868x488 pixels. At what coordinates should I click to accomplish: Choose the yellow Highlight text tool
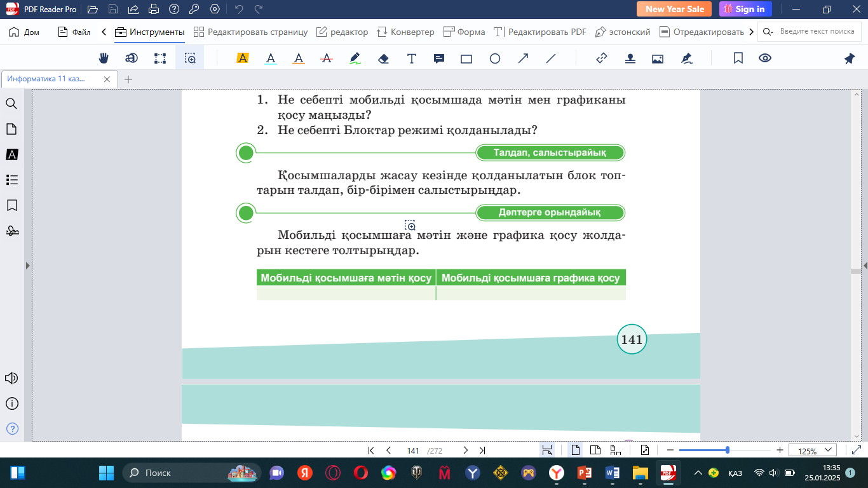[242, 58]
